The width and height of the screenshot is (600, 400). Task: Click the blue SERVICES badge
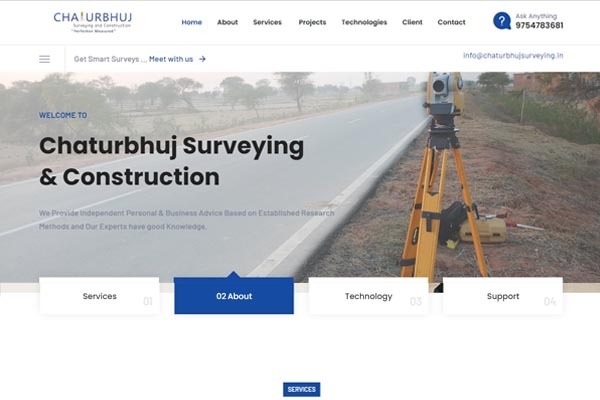(302, 389)
